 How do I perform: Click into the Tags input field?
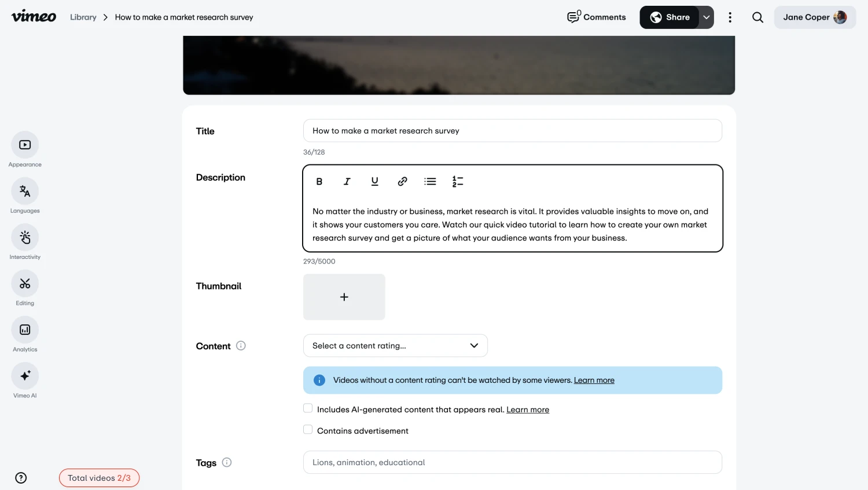(x=512, y=462)
